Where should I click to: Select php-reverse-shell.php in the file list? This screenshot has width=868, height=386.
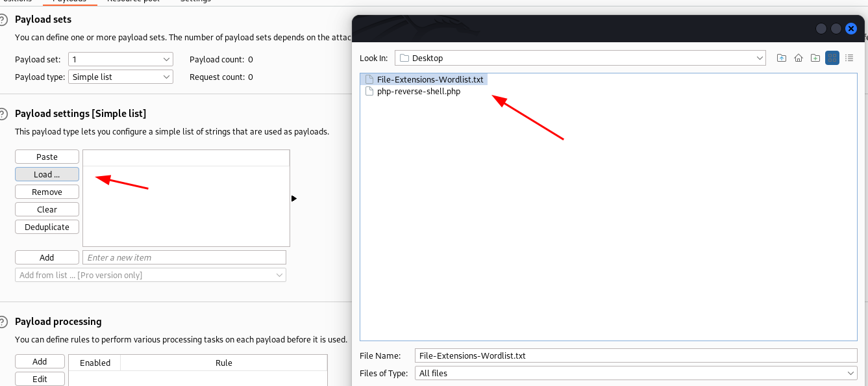tap(413, 92)
